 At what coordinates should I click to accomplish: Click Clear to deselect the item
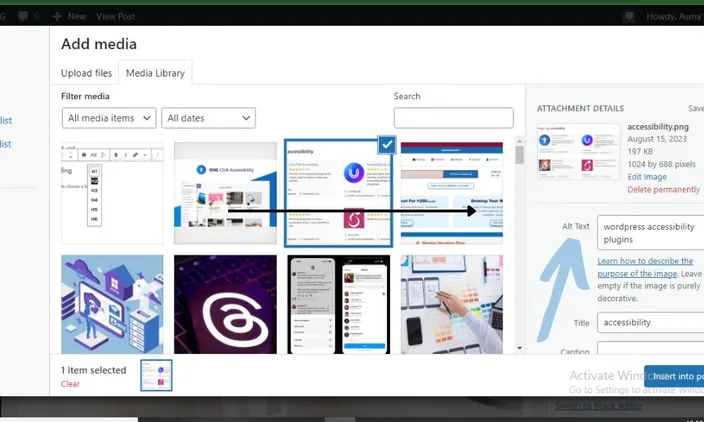[x=70, y=384]
